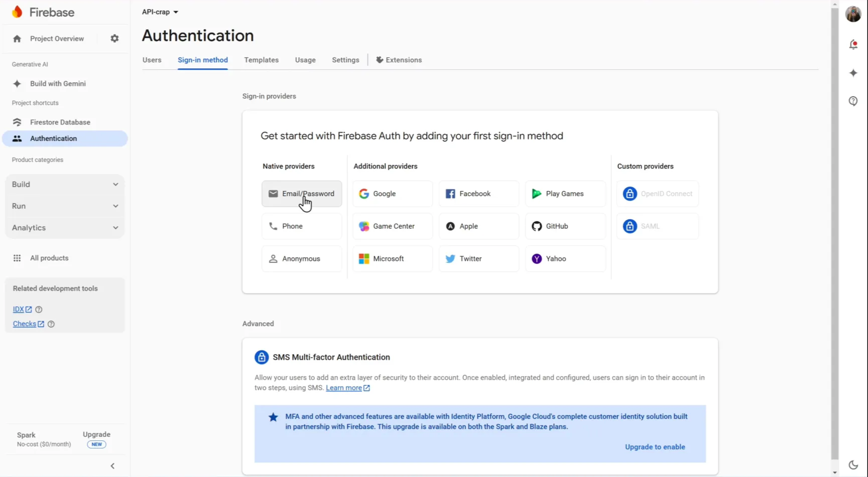Click the Advanced section heading
Image resolution: width=868 pixels, height=477 pixels.
click(x=258, y=324)
